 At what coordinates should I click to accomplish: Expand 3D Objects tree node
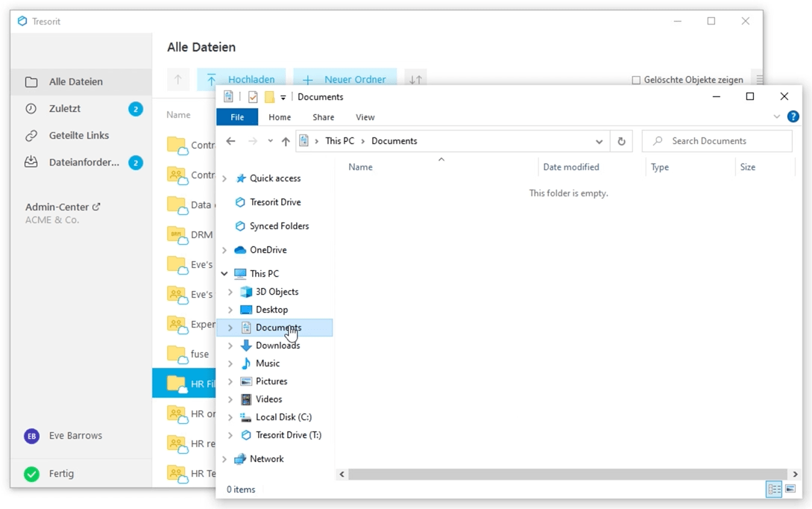(230, 292)
